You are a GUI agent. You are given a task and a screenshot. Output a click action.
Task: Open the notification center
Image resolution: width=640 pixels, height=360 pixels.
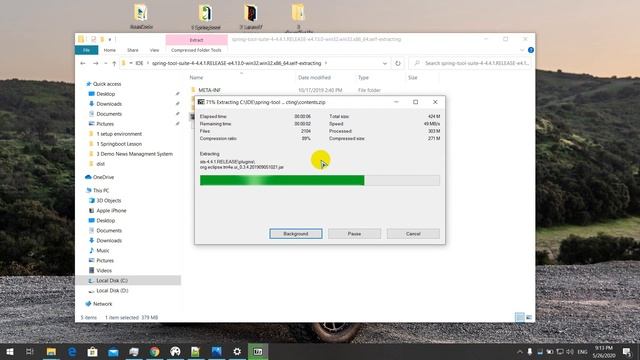click(627, 351)
